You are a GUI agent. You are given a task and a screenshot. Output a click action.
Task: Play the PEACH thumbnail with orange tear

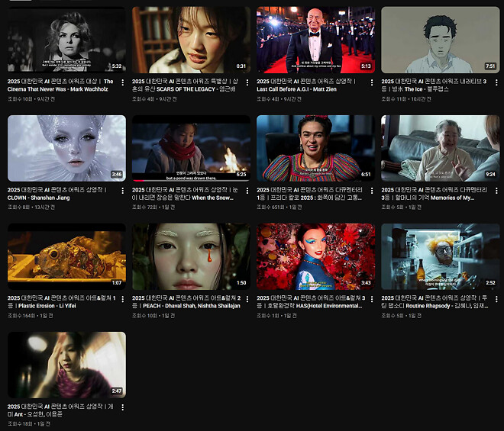tap(191, 256)
